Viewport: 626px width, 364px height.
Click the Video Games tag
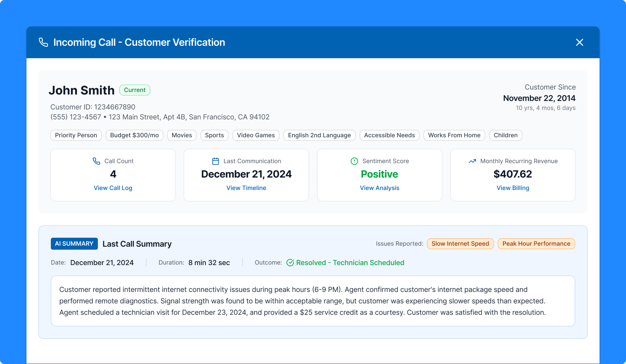coord(256,135)
